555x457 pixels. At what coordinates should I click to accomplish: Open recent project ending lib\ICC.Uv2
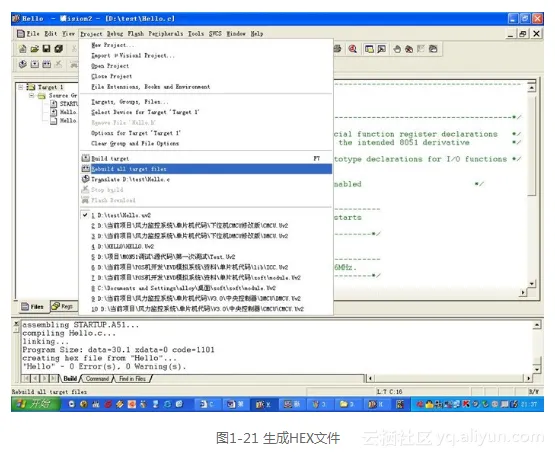point(206,267)
